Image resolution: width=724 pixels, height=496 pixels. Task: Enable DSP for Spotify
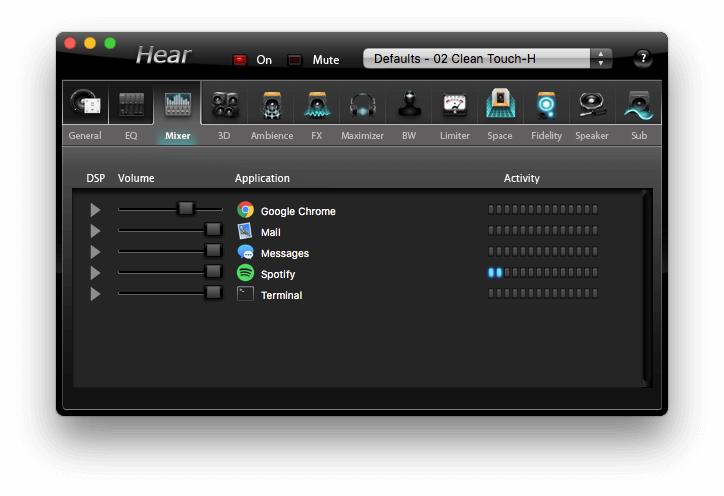[x=96, y=273]
